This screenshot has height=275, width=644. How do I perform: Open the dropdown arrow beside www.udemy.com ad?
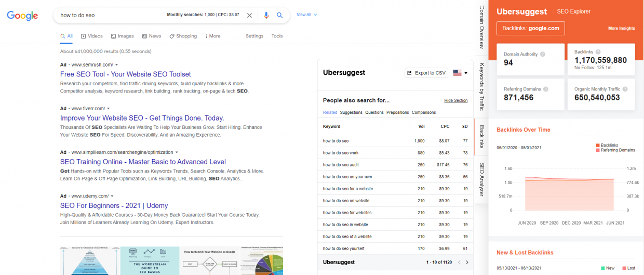pyautogui.click(x=112, y=196)
